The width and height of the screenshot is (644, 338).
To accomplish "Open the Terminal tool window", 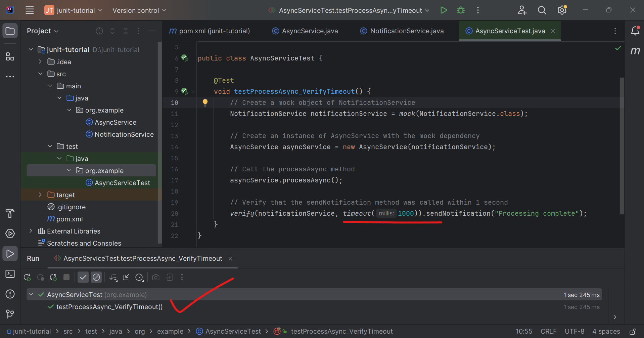I will coord(10,274).
